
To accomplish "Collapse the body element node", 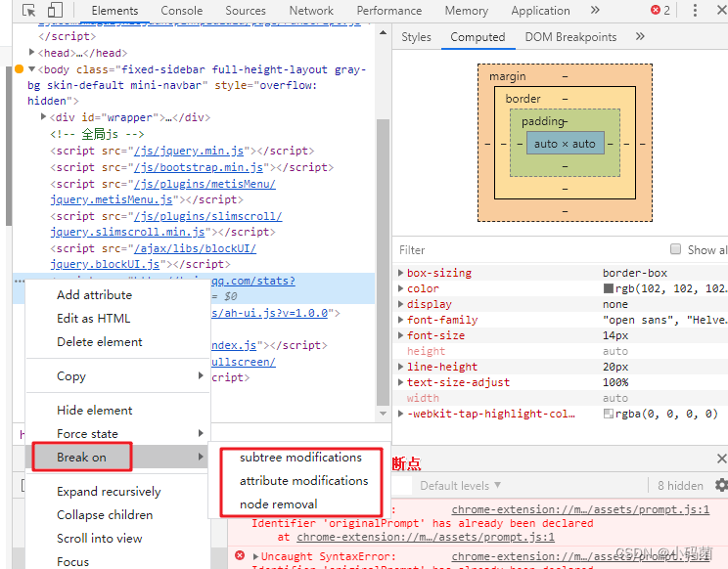I will (x=31, y=69).
